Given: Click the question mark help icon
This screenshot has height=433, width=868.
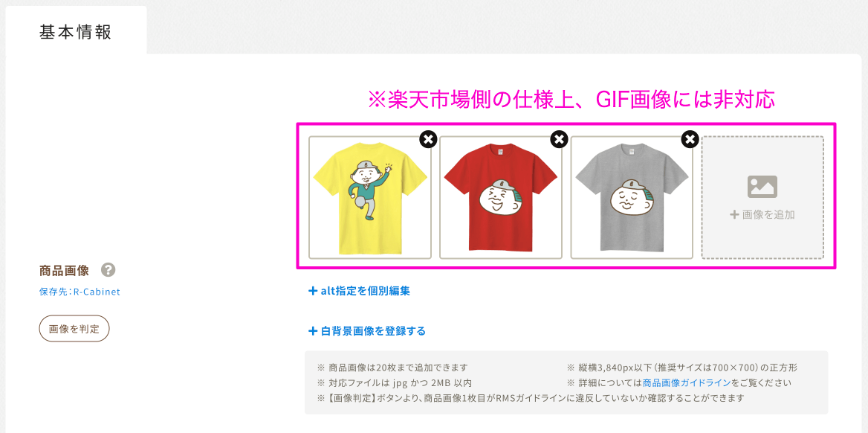Looking at the screenshot, I should (108, 270).
